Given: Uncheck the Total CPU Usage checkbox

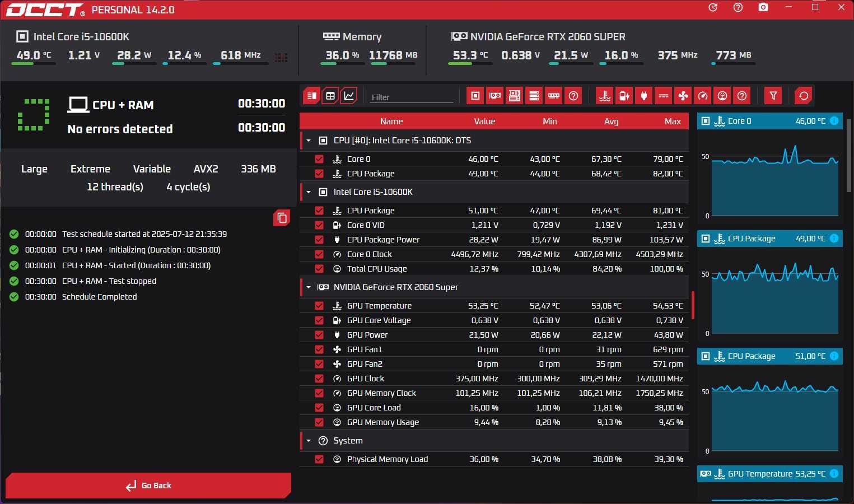Looking at the screenshot, I should click(x=319, y=269).
